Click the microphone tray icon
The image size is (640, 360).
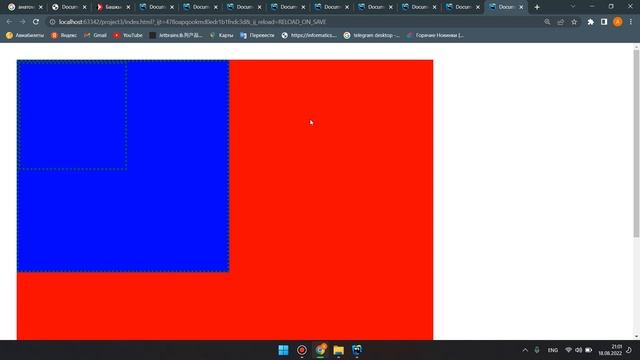coord(537,350)
